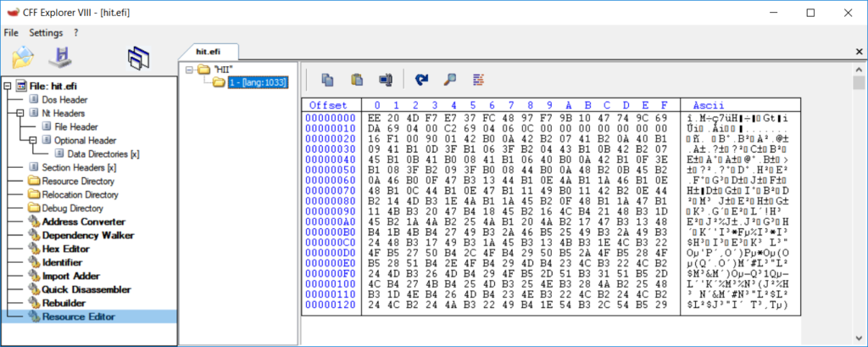Open the ? help menu
The image size is (868, 347).
click(75, 33)
